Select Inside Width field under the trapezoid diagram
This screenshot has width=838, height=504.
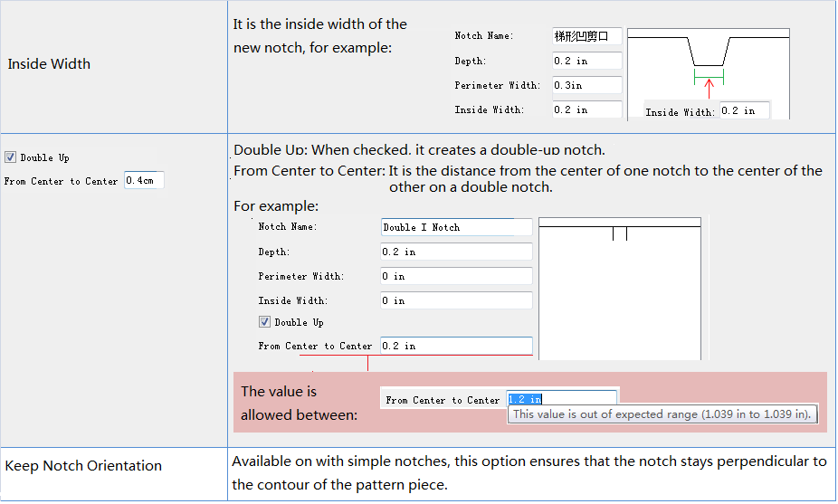[x=743, y=111]
